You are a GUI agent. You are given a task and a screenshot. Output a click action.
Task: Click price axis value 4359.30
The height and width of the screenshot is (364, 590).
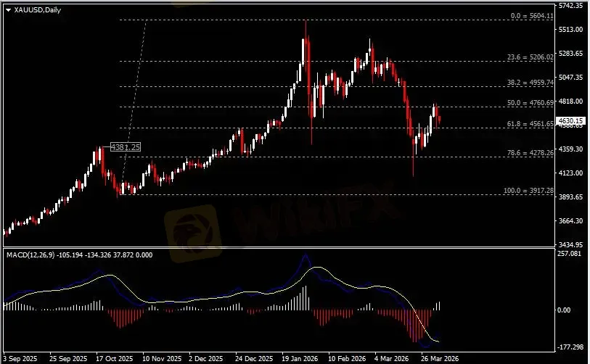click(x=571, y=149)
